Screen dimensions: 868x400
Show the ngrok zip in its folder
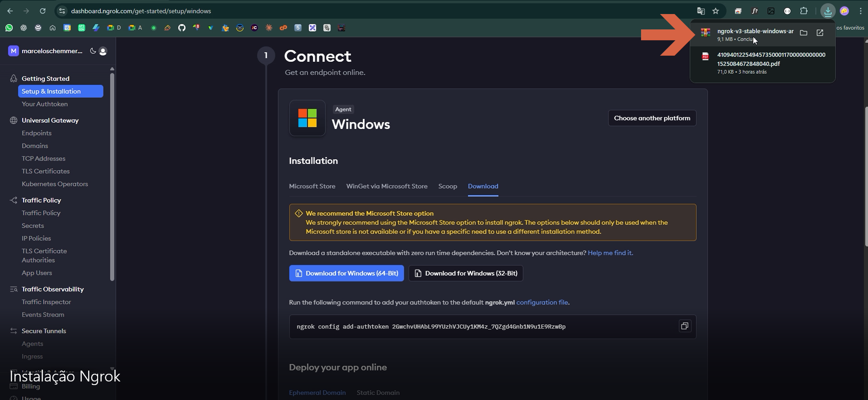803,33
